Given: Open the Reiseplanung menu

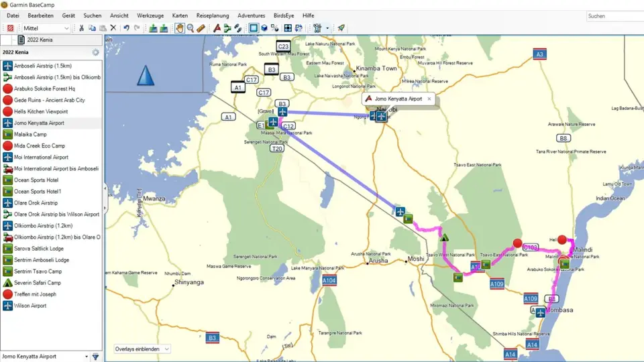Looking at the screenshot, I should tap(213, 15).
